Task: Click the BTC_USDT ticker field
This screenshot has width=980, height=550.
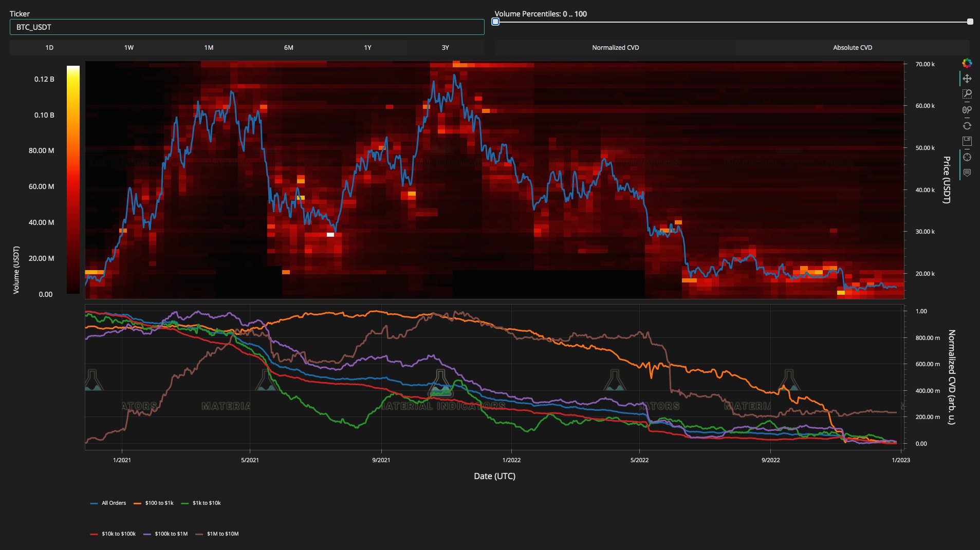Action: (x=247, y=27)
